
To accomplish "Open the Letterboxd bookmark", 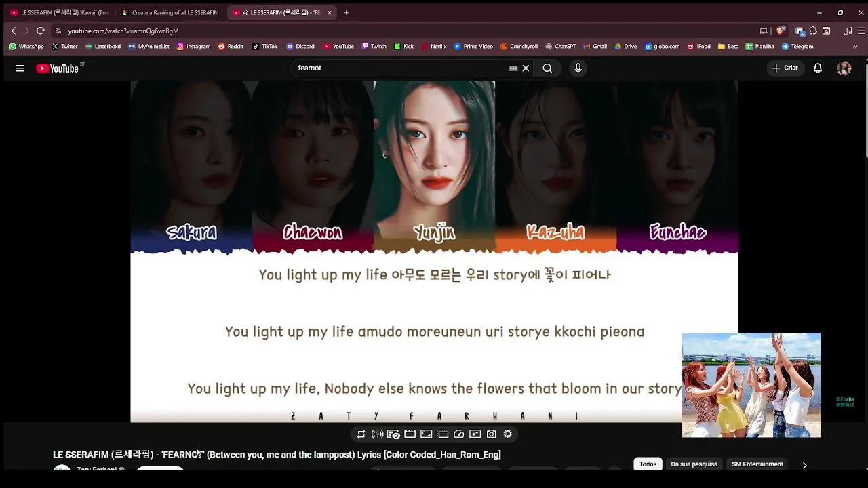I will point(102,47).
